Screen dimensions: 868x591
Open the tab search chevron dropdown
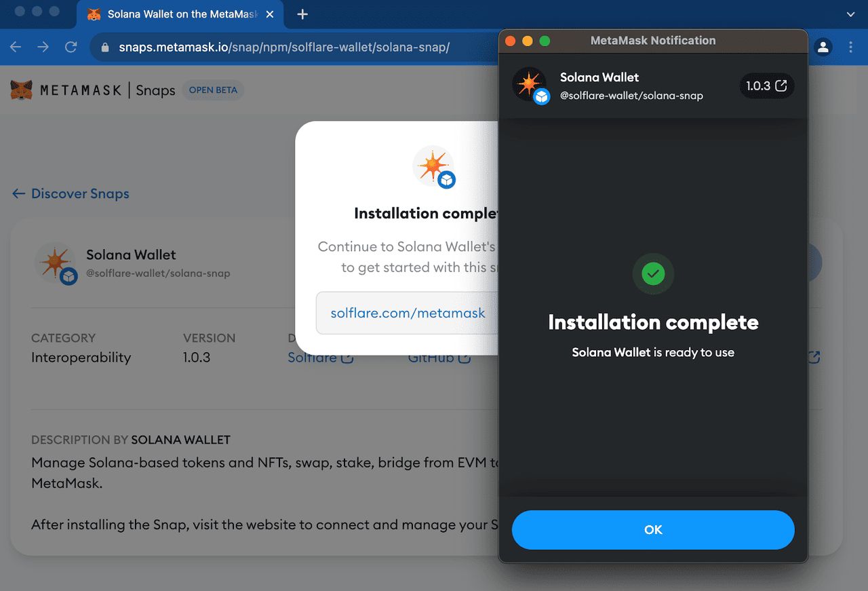[x=850, y=14]
